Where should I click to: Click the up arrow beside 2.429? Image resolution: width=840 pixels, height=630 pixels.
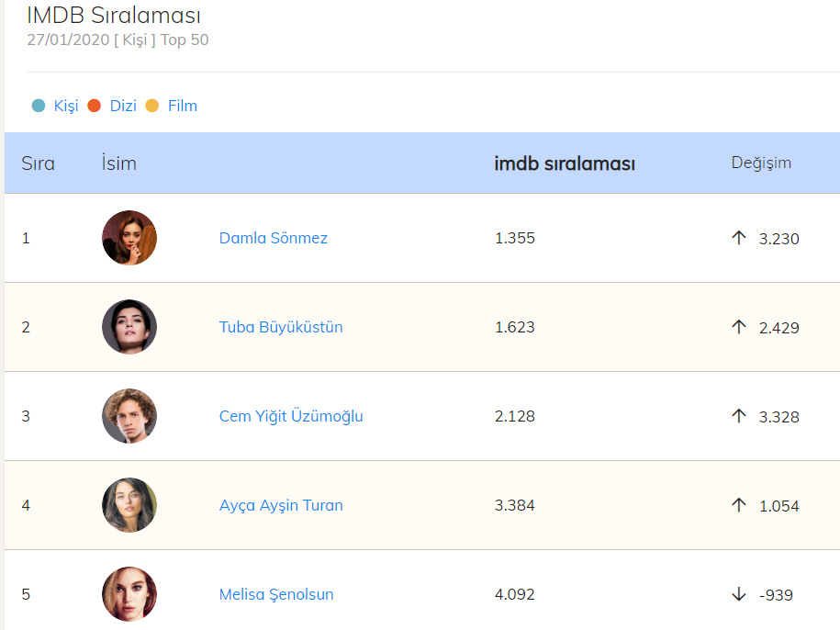tap(739, 327)
